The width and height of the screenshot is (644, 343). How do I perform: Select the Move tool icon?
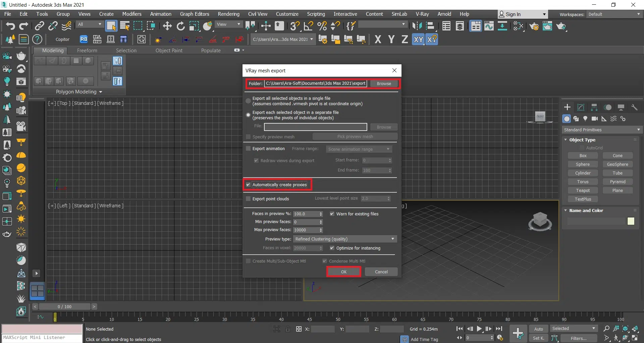(167, 26)
